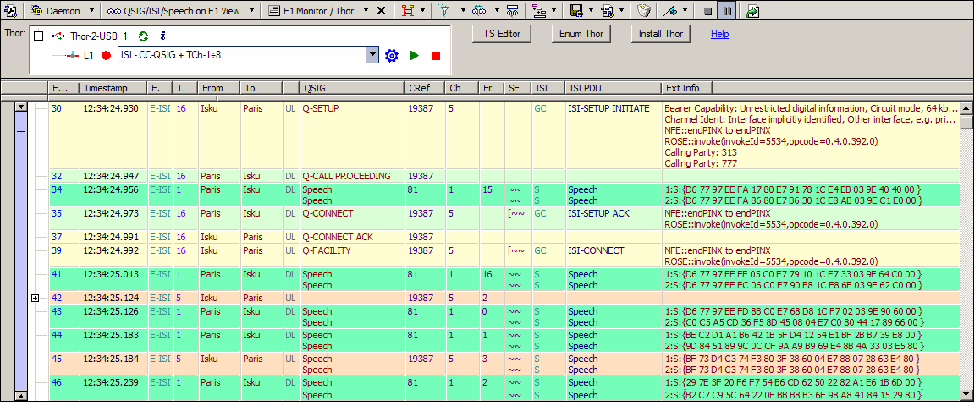
Task: Toggle the small stop square in toolbar
Action: point(707,11)
